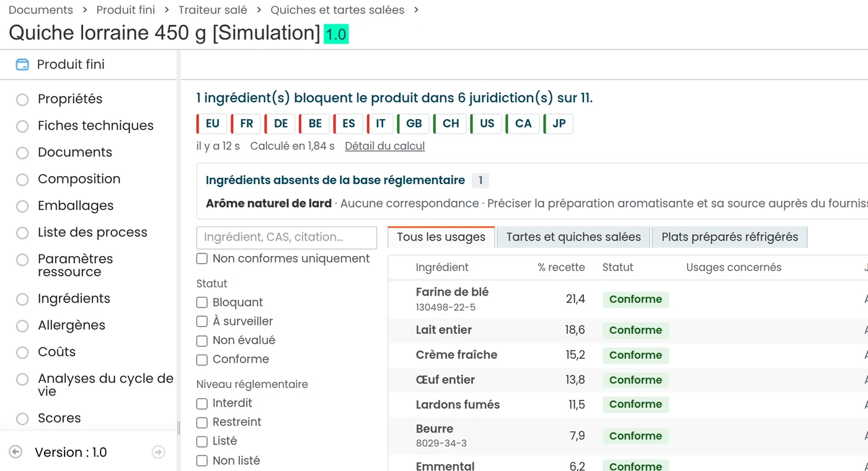Open Paramètres ressource in the sidebar
868x471 pixels.
75,265
